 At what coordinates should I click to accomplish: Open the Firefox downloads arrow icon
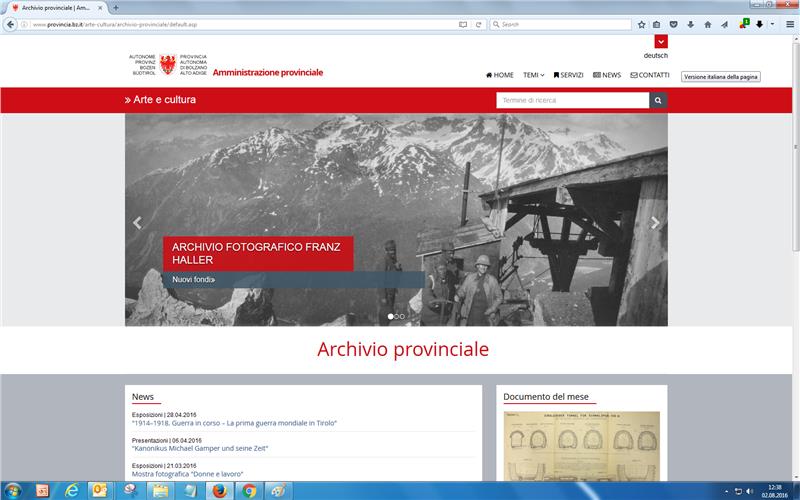click(x=690, y=24)
